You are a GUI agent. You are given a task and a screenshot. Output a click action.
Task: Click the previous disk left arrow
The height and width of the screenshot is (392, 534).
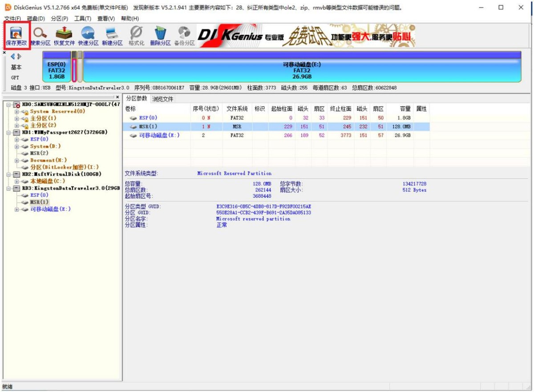12,56
